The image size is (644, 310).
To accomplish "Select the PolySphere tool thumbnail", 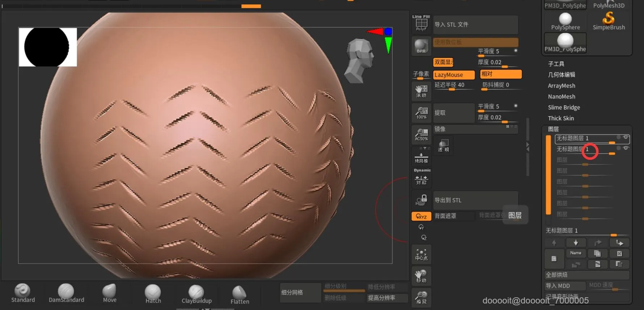I will (565, 21).
